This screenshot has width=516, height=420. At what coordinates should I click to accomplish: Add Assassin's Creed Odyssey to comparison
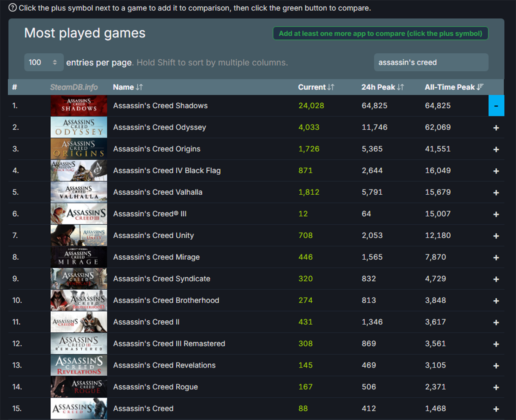[496, 128]
